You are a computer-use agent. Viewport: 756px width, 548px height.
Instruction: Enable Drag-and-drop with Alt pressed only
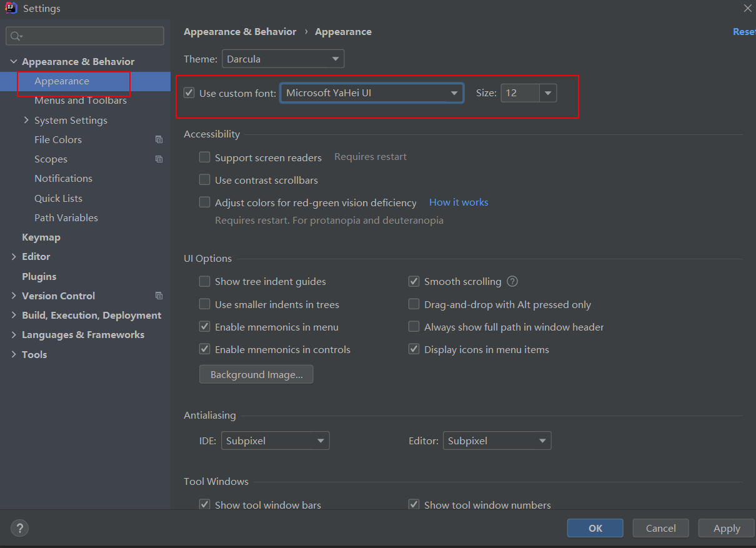point(414,304)
